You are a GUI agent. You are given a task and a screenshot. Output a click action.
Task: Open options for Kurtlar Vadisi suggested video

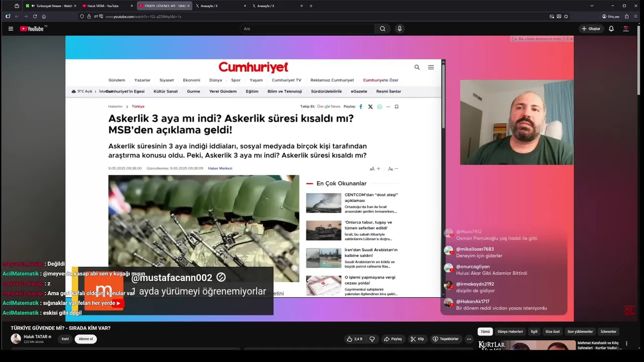[626, 343]
